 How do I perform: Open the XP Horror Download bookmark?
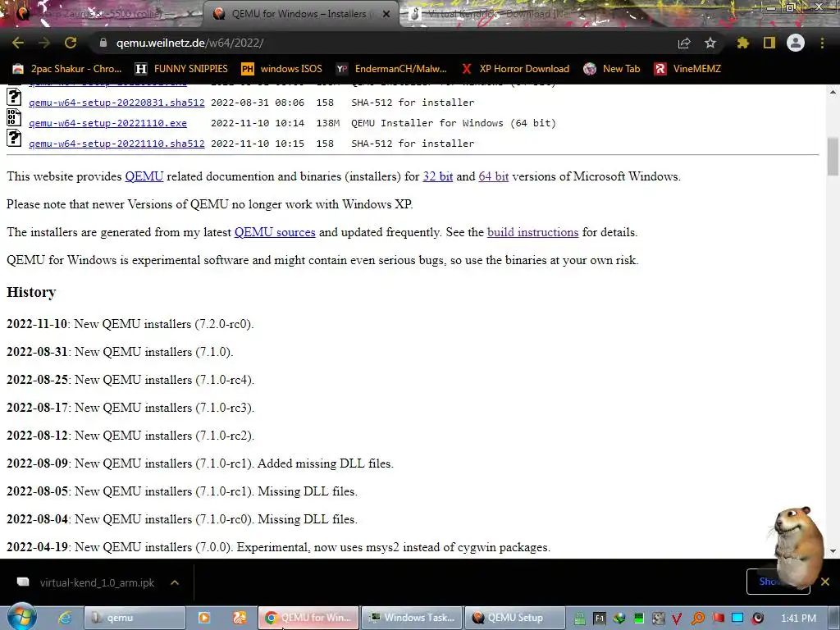click(515, 69)
